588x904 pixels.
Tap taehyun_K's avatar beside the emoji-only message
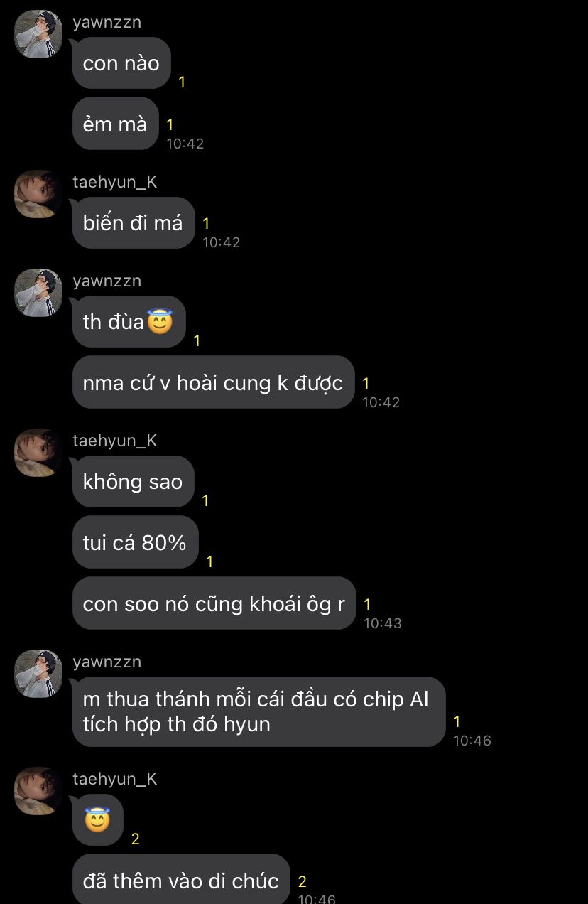(x=38, y=791)
